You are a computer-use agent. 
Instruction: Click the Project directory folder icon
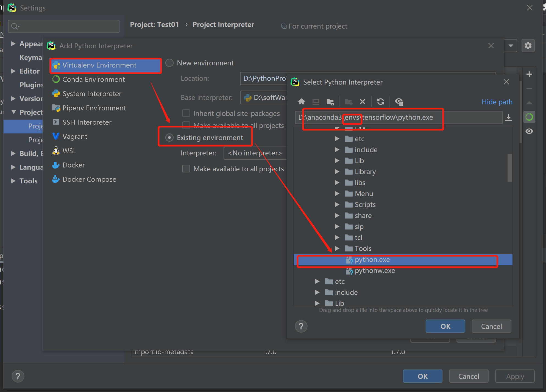(x=330, y=102)
